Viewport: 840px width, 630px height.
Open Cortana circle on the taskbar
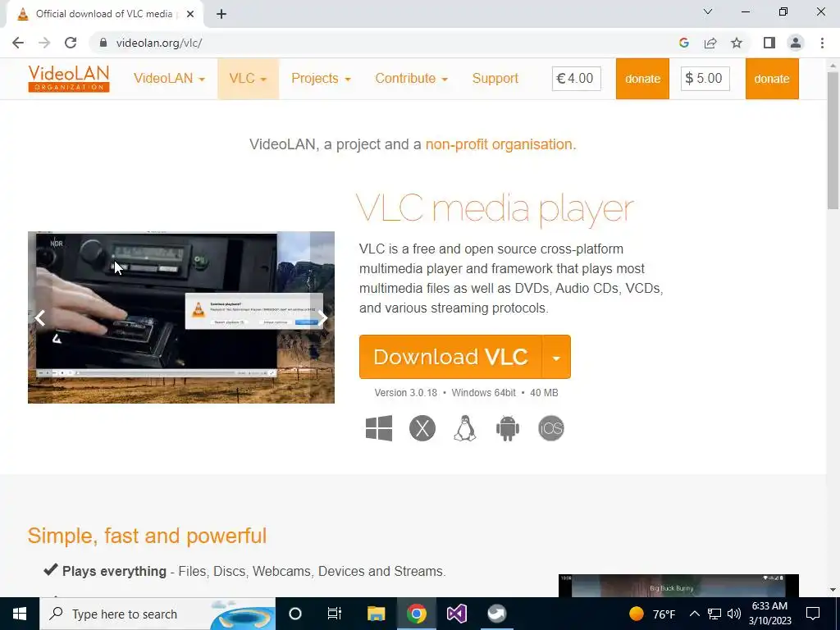tap(295, 614)
